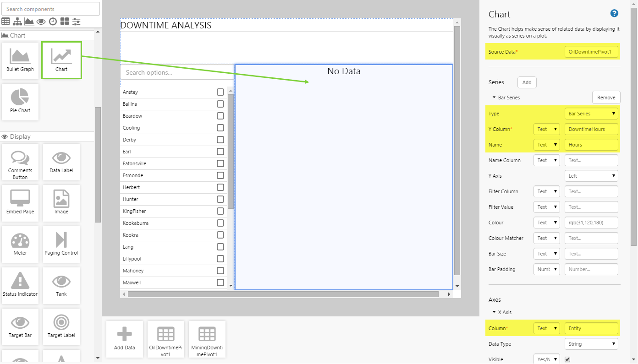This screenshot has height=364, width=638.
Task: Click the Add Data tile
Action: (x=124, y=339)
